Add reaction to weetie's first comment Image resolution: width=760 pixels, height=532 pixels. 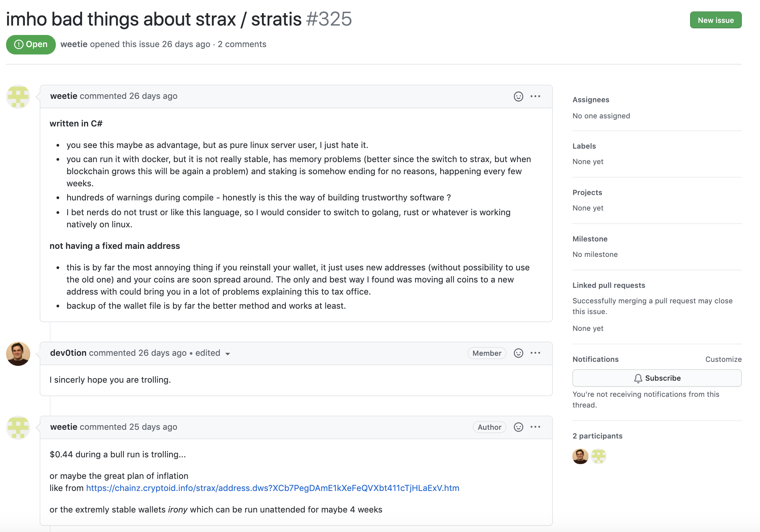tap(518, 97)
